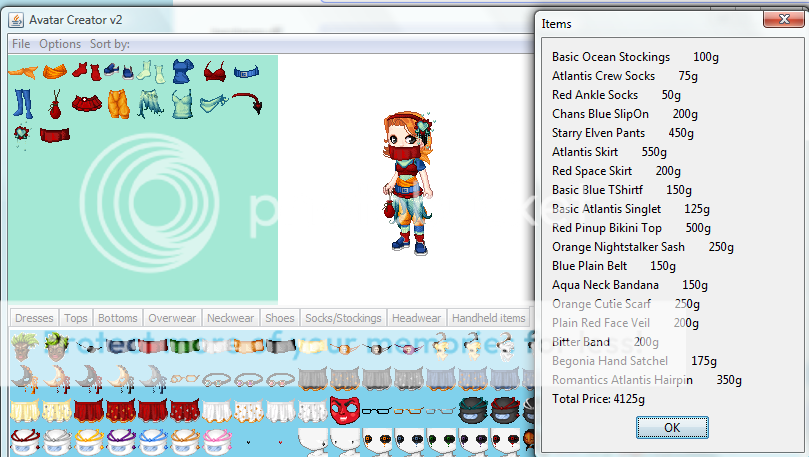The width and height of the screenshot is (809, 457).
Task: Switch to the Dresses tab
Action: (34, 318)
